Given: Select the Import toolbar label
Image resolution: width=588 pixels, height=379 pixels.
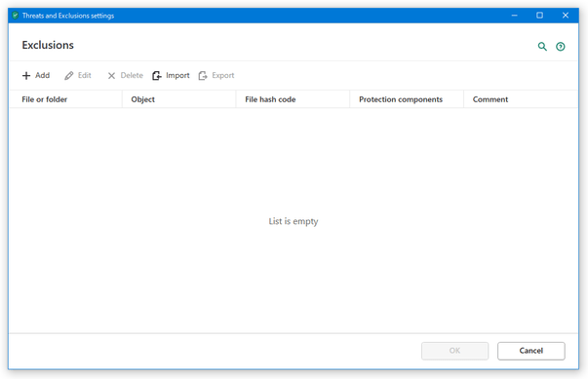Looking at the screenshot, I should 177,76.
